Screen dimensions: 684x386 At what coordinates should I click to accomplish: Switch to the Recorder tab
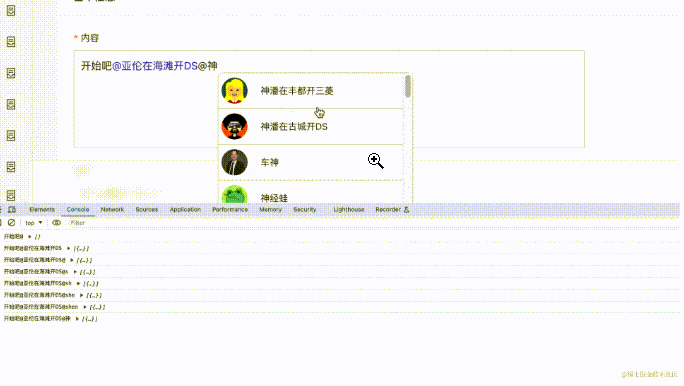click(x=388, y=210)
